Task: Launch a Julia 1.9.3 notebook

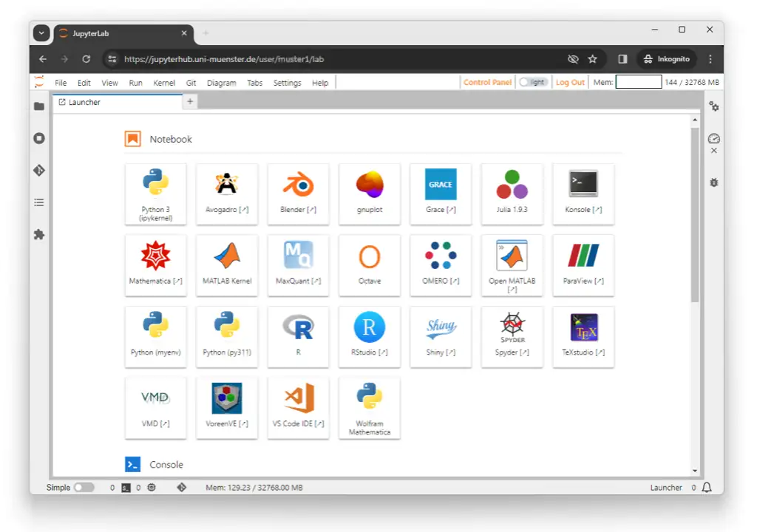Action: (x=512, y=192)
